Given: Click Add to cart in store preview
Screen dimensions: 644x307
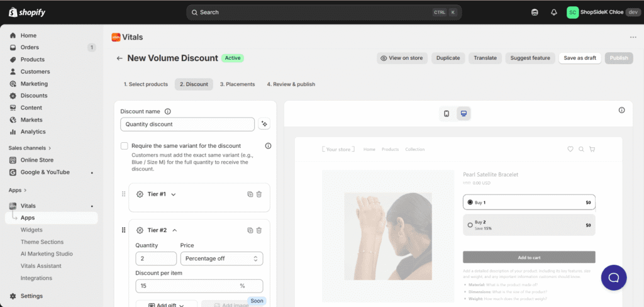Looking at the screenshot, I should 529,257.
